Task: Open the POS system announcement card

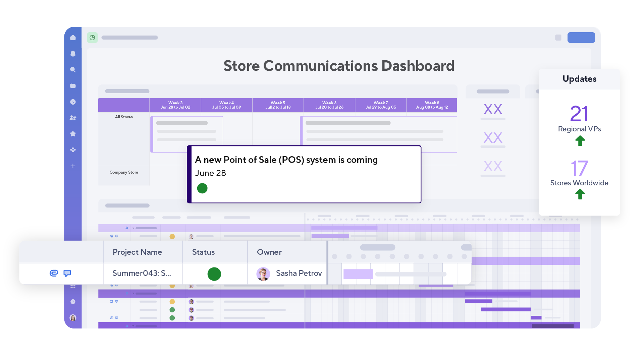Action: pyautogui.click(x=304, y=174)
